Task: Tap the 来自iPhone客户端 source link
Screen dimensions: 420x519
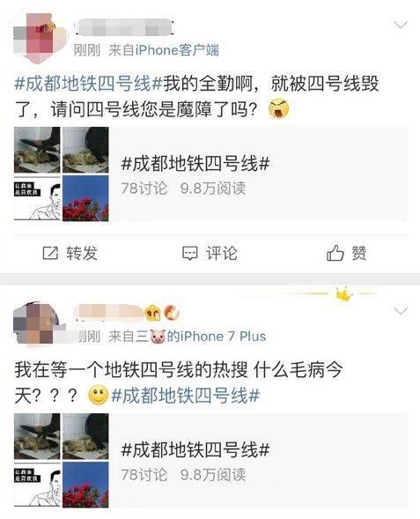Action: pyautogui.click(x=164, y=50)
